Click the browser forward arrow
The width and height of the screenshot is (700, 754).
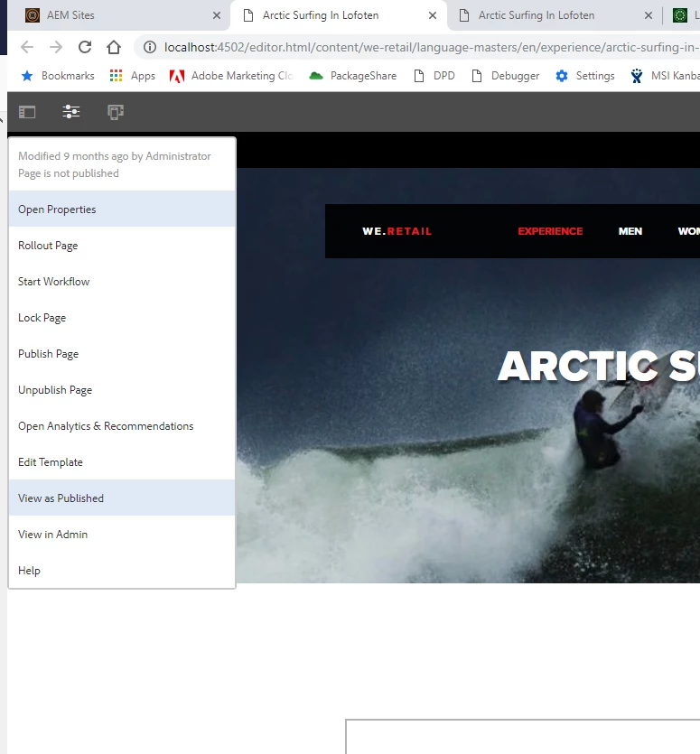(x=56, y=47)
